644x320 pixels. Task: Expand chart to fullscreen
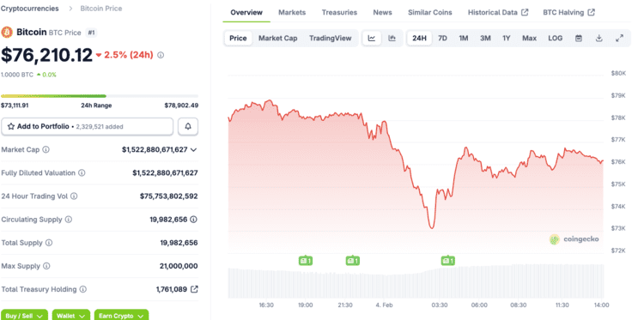click(x=620, y=38)
